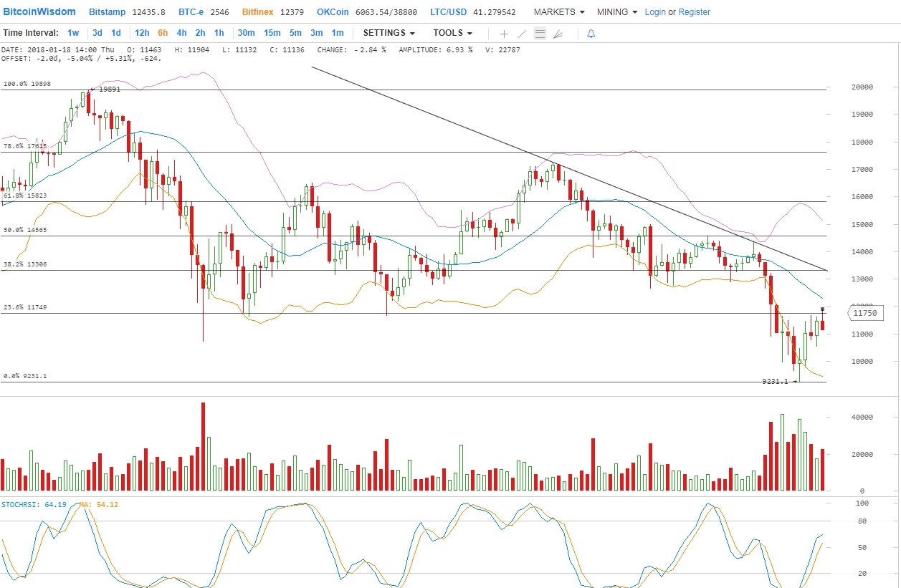Switch time interval to 12h
The width and height of the screenshot is (901, 588).
tap(142, 33)
